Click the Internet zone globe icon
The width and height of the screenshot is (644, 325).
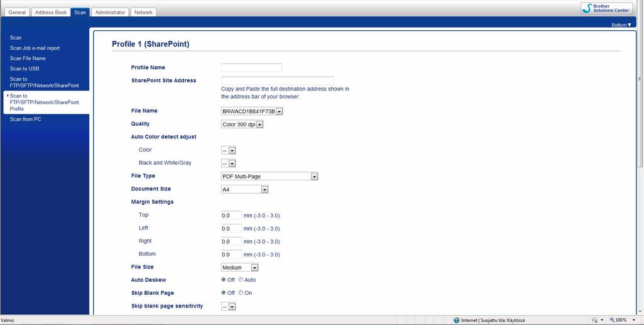point(456,320)
